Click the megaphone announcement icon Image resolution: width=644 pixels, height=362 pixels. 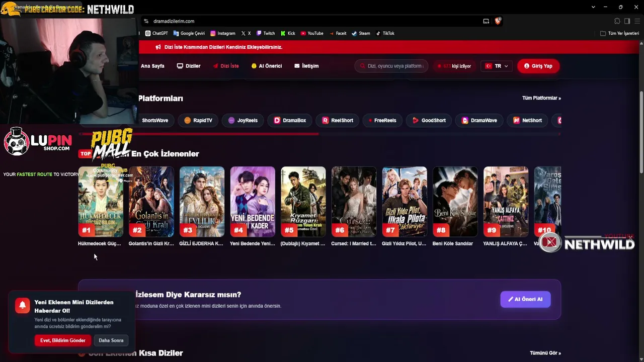click(158, 47)
